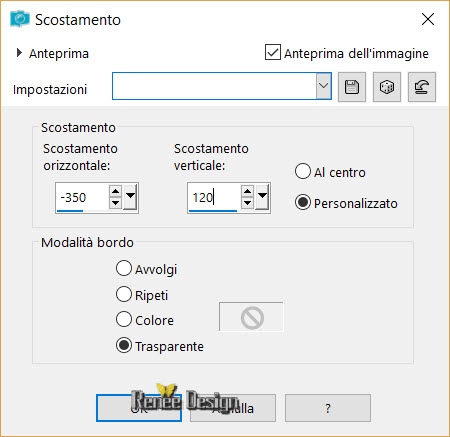Open the Impostazioni presets dropdown
The height and width of the screenshot is (437, 450).
click(323, 86)
